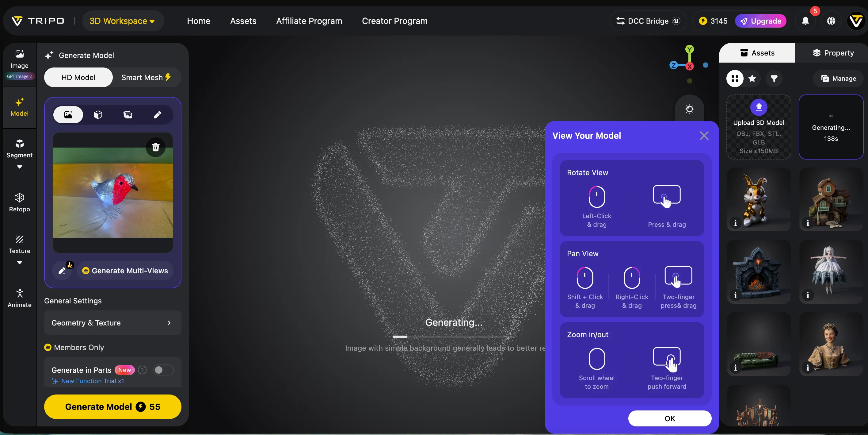Screen dimensions: 868x435
Task: Select the 3D cube input mode icon
Action: pyautogui.click(x=98, y=115)
